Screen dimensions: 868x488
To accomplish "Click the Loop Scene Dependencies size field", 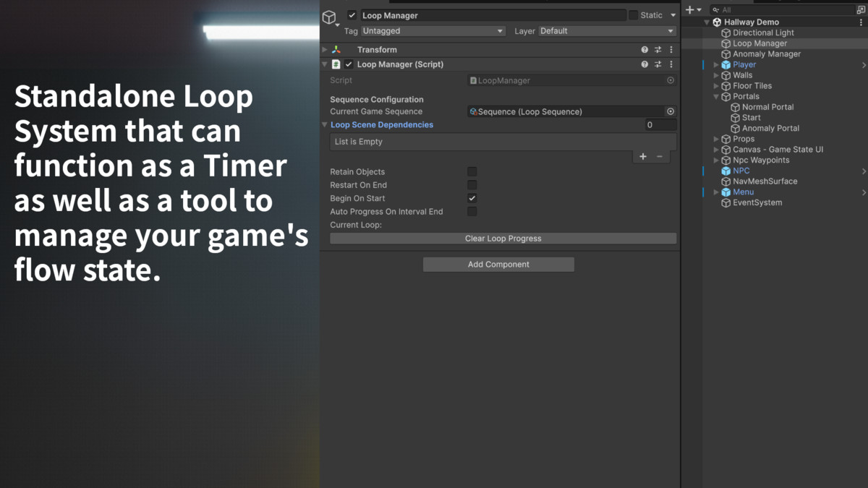I will 660,125.
